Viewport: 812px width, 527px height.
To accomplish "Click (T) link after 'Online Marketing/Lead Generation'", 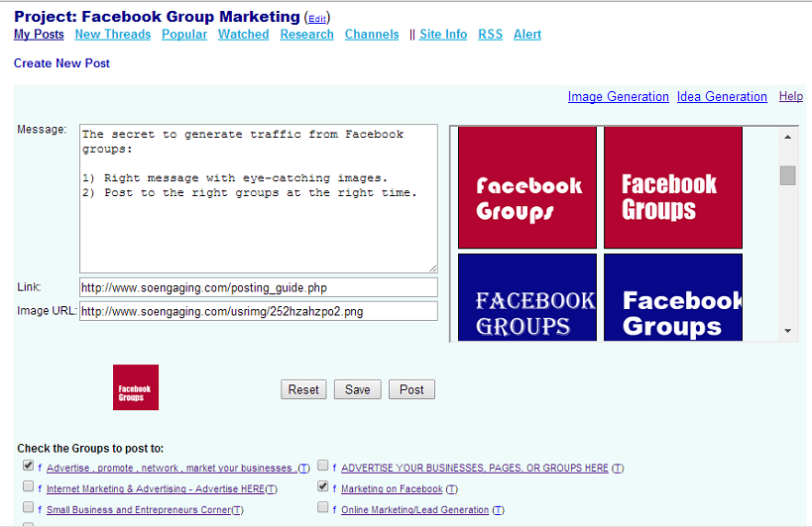I will [x=498, y=510].
